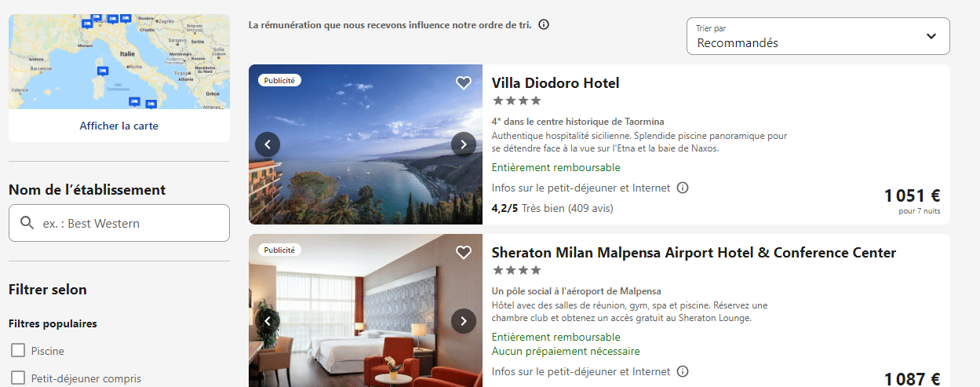
Task: Show previous photo of Villa Diodoro Hotel
Action: click(x=268, y=144)
